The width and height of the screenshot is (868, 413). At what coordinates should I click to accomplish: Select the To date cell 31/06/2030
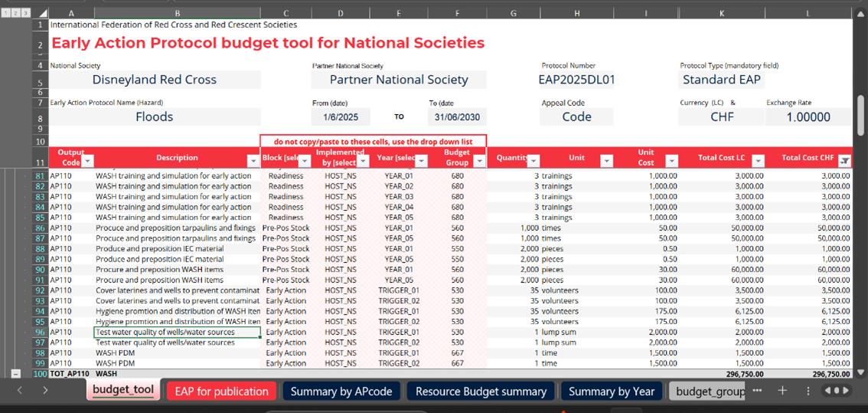point(457,117)
